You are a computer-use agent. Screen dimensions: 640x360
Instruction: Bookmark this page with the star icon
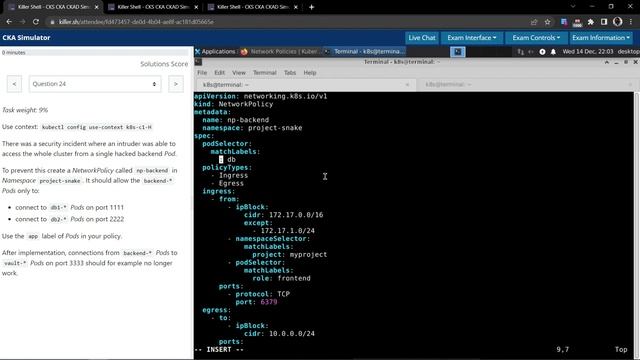(x=547, y=22)
